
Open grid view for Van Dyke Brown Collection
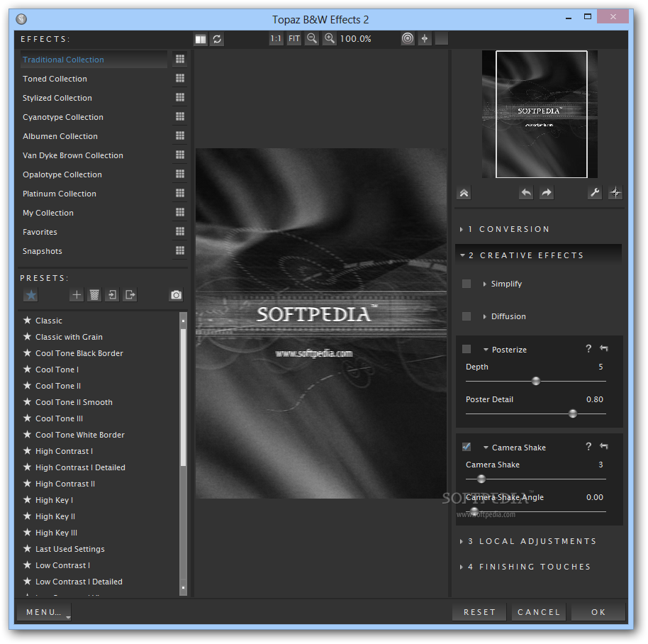[x=180, y=155]
